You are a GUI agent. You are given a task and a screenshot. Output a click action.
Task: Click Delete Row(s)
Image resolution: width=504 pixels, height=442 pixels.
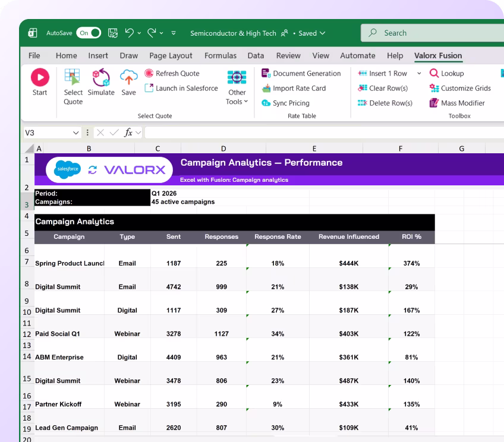point(385,103)
